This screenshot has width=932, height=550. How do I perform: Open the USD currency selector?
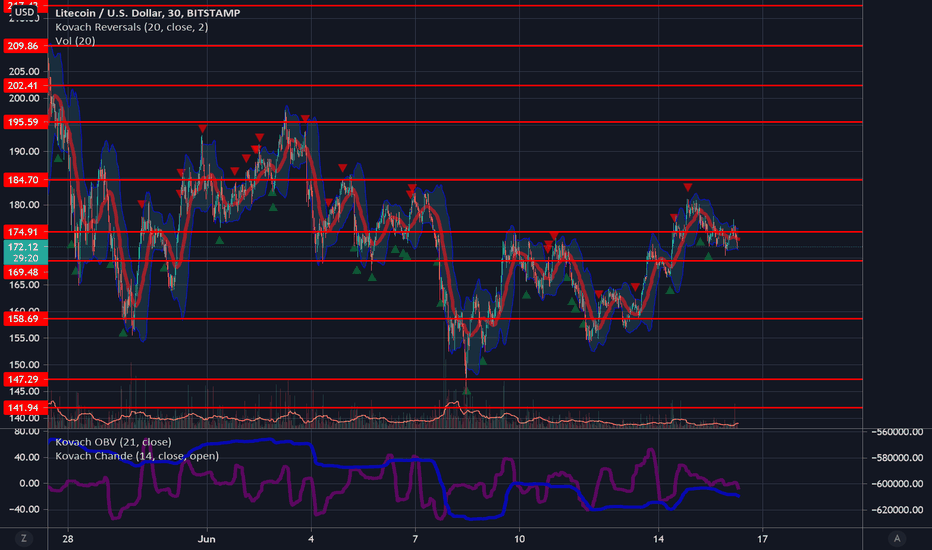click(x=24, y=12)
